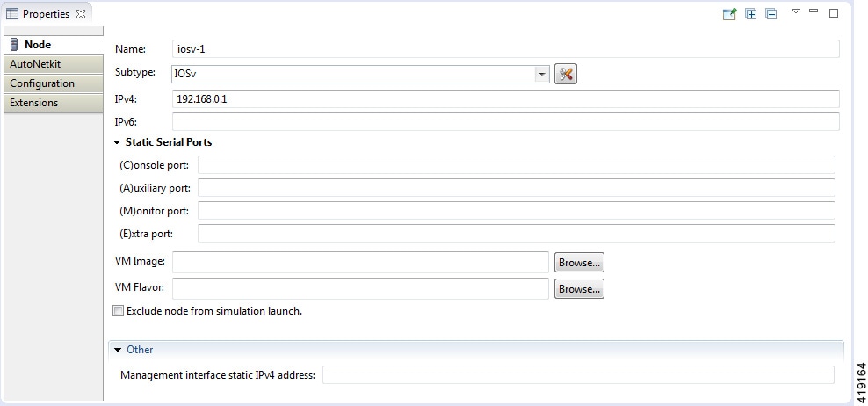Maximize the Properties panel
Viewport: 868px width, 406px height.
click(834, 13)
